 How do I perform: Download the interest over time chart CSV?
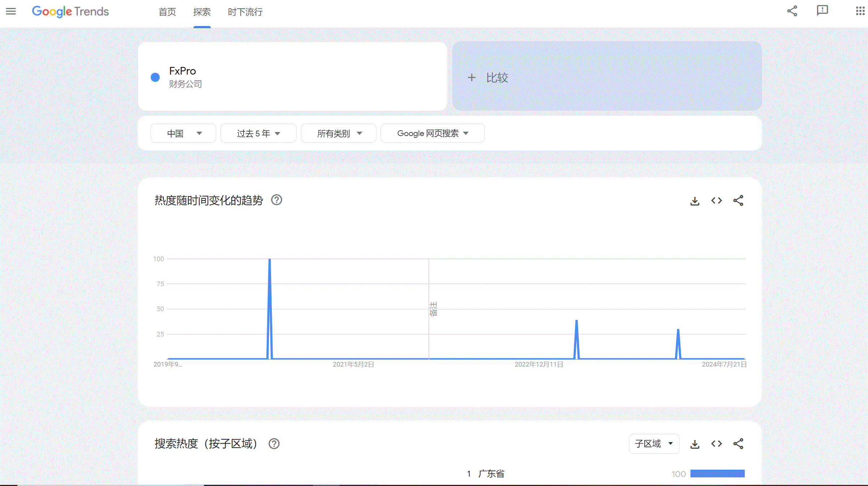pyautogui.click(x=695, y=201)
